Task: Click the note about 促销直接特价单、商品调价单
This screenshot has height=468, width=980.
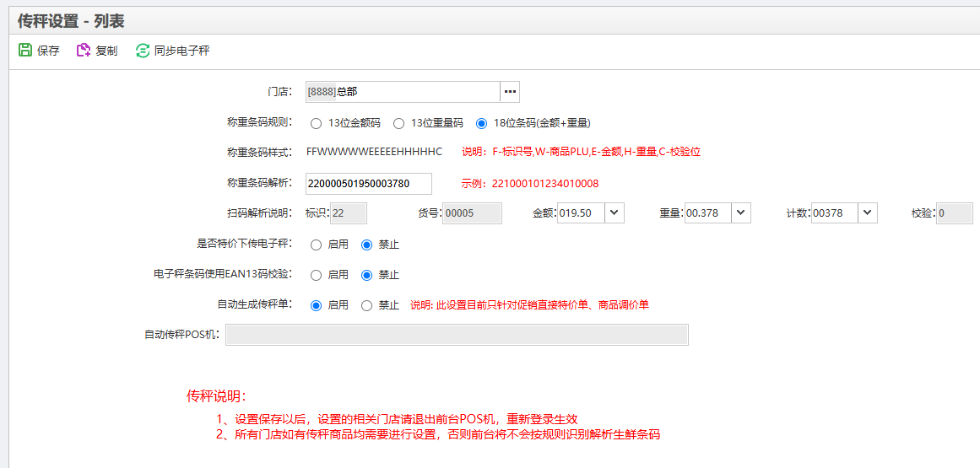Action: click(529, 305)
